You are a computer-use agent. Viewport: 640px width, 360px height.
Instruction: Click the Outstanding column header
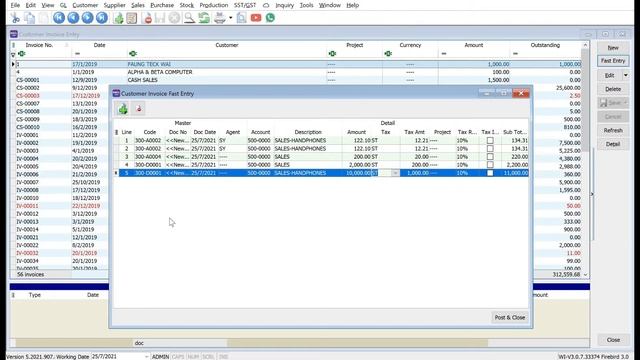click(x=545, y=45)
